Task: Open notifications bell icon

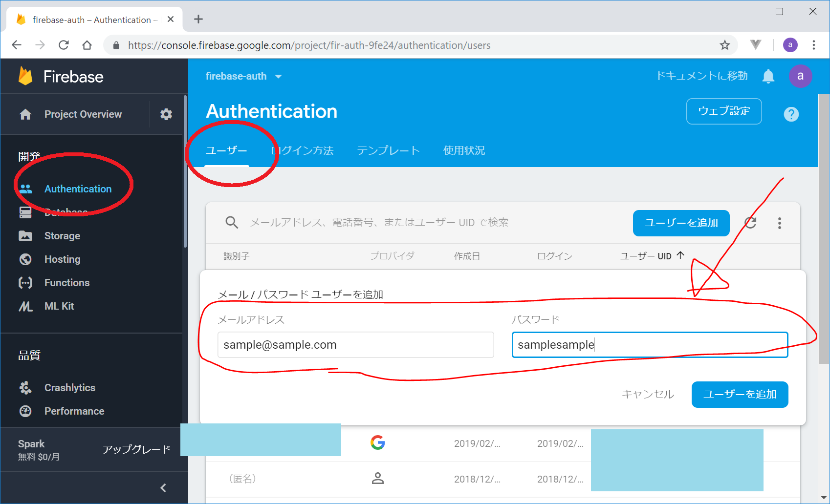Action: pyautogui.click(x=768, y=76)
